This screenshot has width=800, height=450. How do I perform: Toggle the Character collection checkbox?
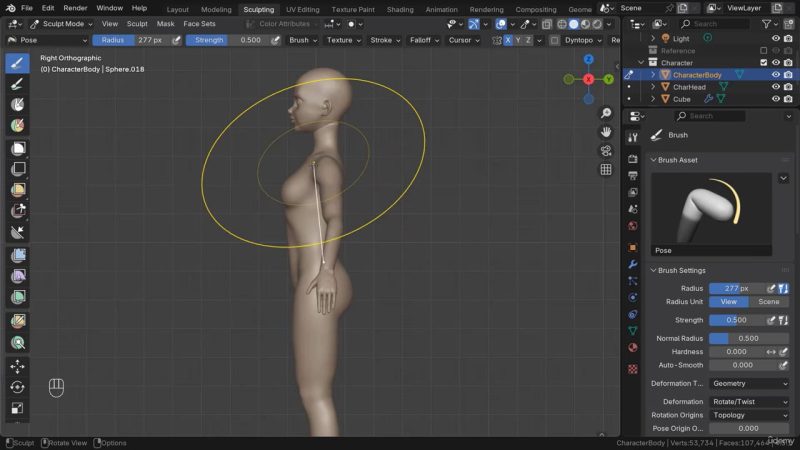tap(764, 62)
